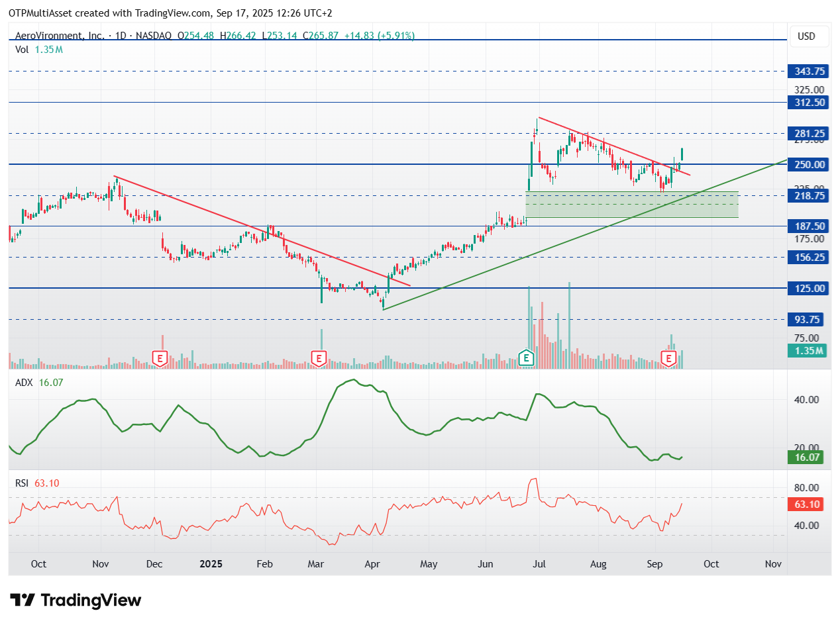
Task: Click the TradingView logo at bottom
Action: (77, 601)
